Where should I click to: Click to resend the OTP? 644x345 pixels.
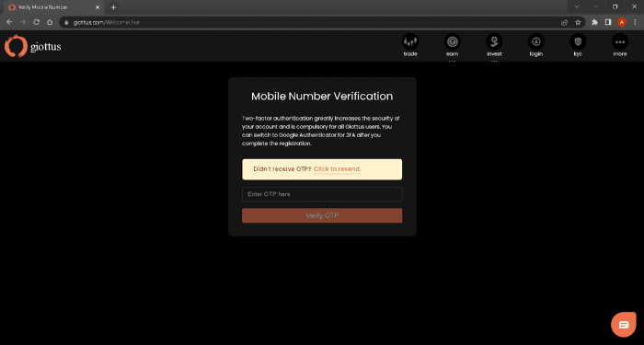[338, 168]
